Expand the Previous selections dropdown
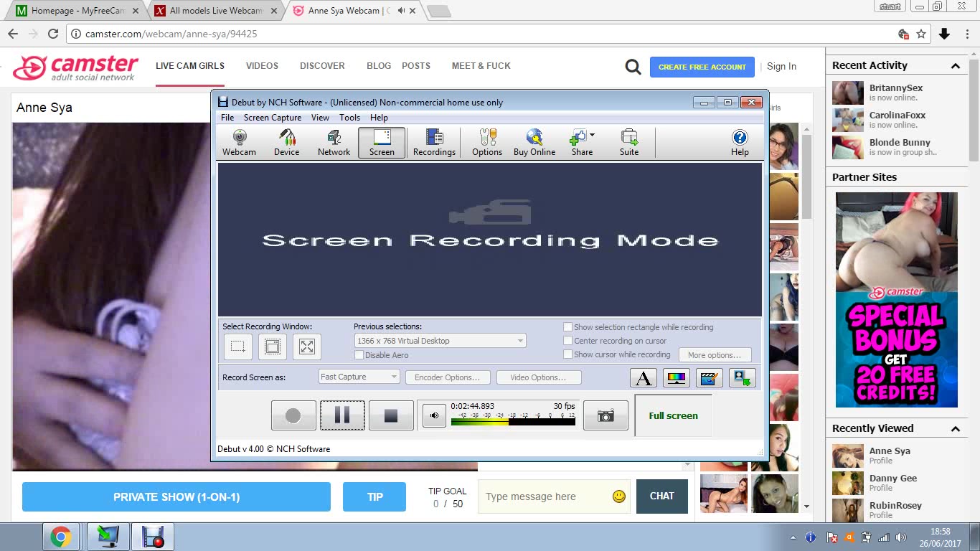The image size is (980, 551). tap(440, 341)
